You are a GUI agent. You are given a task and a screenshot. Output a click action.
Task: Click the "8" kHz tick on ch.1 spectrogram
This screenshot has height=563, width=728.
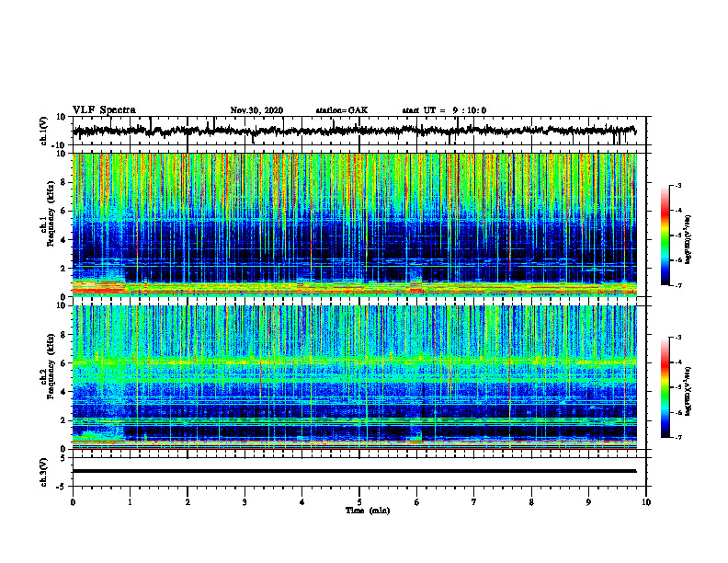point(64,182)
